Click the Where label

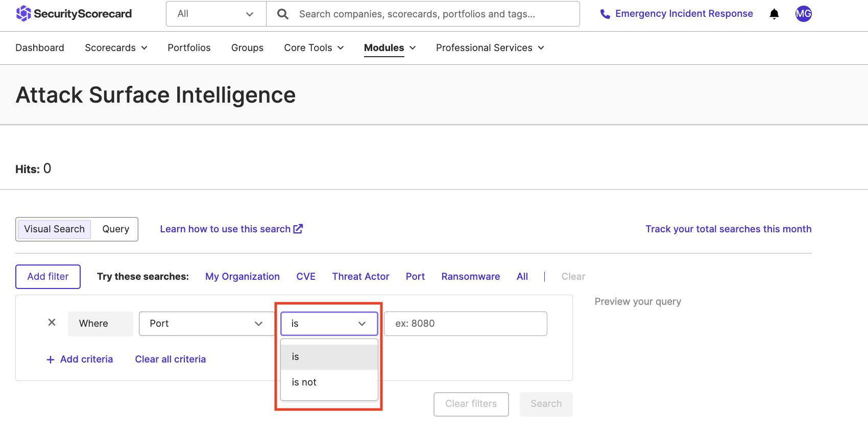coord(100,324)
